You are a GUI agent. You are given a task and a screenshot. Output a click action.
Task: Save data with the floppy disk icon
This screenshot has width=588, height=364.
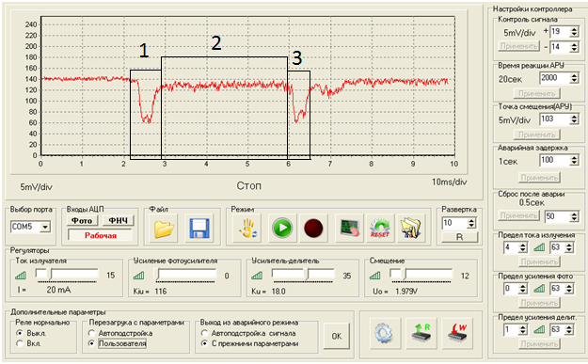pos(199,229)
